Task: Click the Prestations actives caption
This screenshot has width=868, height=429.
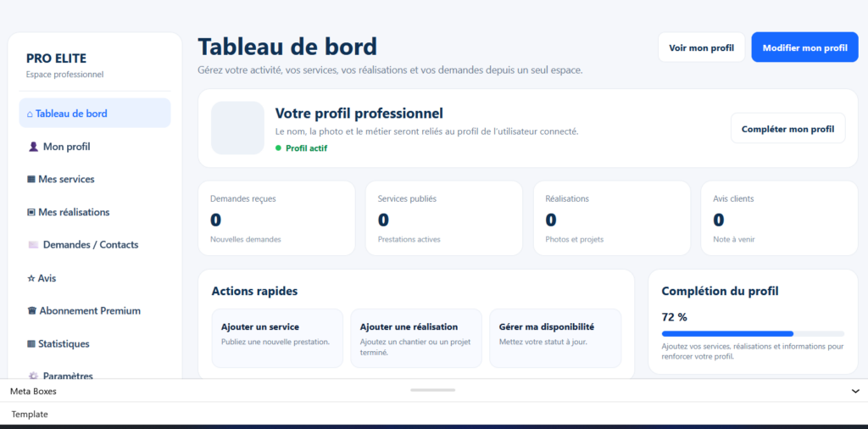Action: coord(409,240)
